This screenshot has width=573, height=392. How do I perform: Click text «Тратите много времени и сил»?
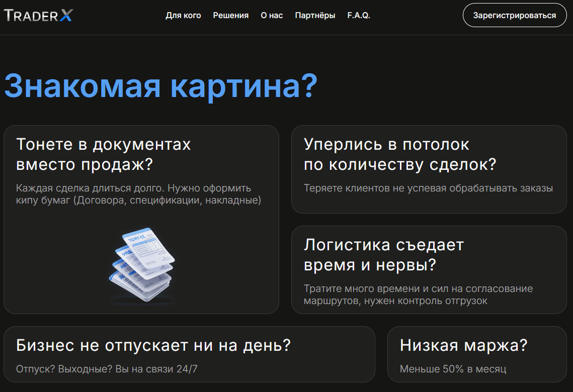pos(376,288)
